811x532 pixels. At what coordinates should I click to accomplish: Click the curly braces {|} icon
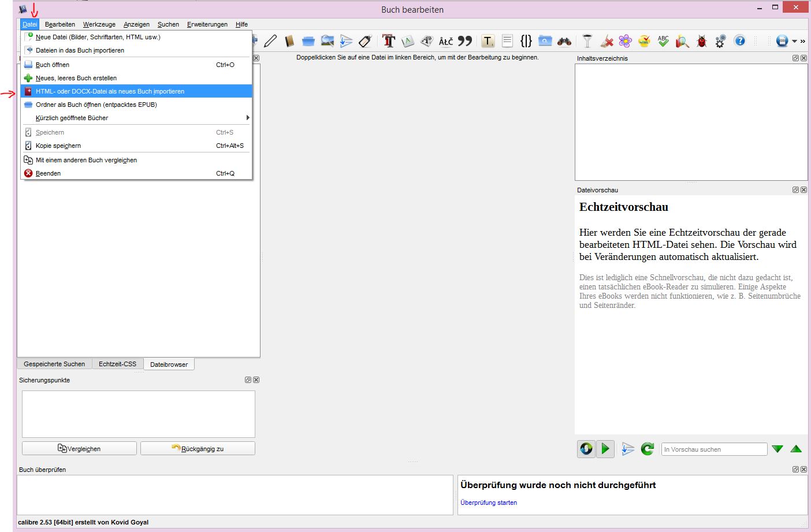[x=526, y=41]
